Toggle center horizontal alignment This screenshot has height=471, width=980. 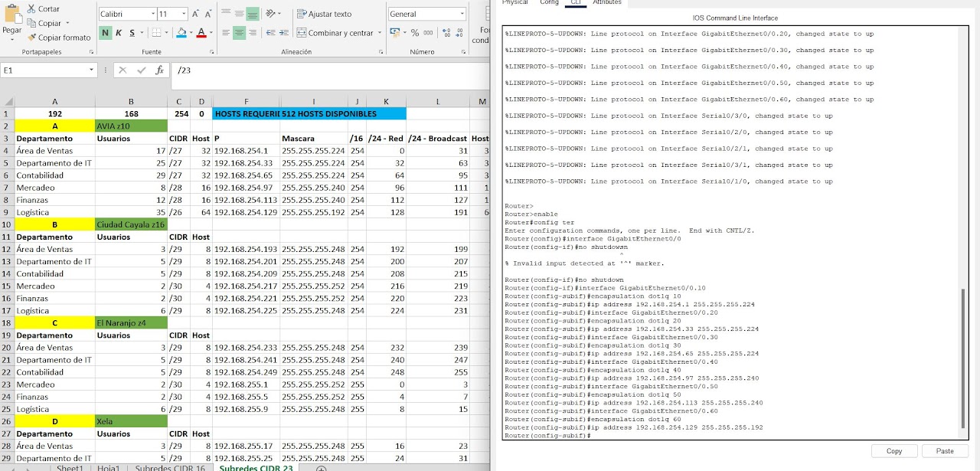240,33
